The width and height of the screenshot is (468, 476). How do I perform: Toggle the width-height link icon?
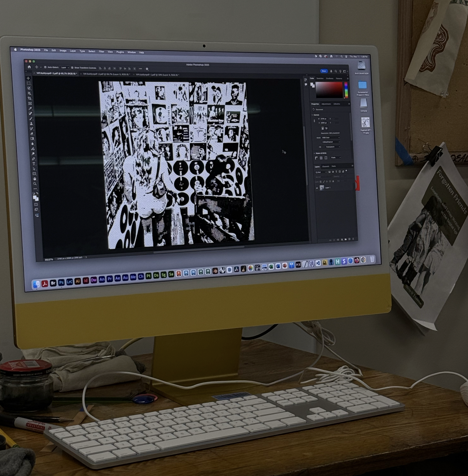(x=314, y=121)
